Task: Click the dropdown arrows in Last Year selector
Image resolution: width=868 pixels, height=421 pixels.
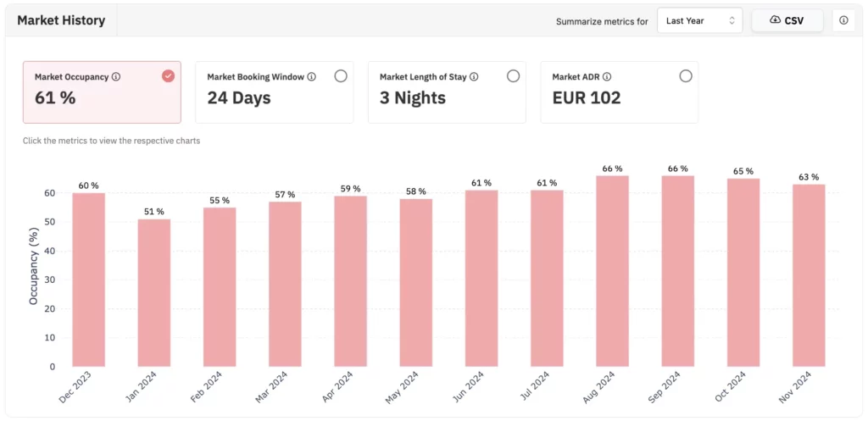Action: coord(731,20)
